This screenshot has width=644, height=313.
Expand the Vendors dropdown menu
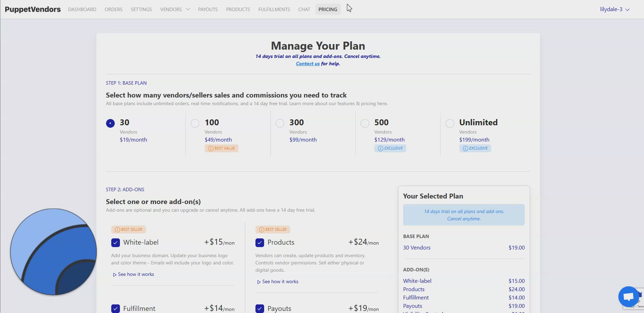175,9
